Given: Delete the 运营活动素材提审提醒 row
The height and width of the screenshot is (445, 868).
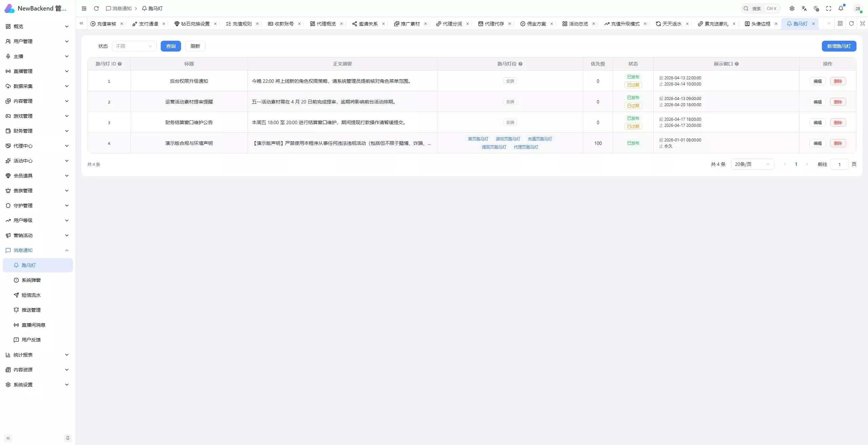Looking at the screenshot, I should click(838, 102).
